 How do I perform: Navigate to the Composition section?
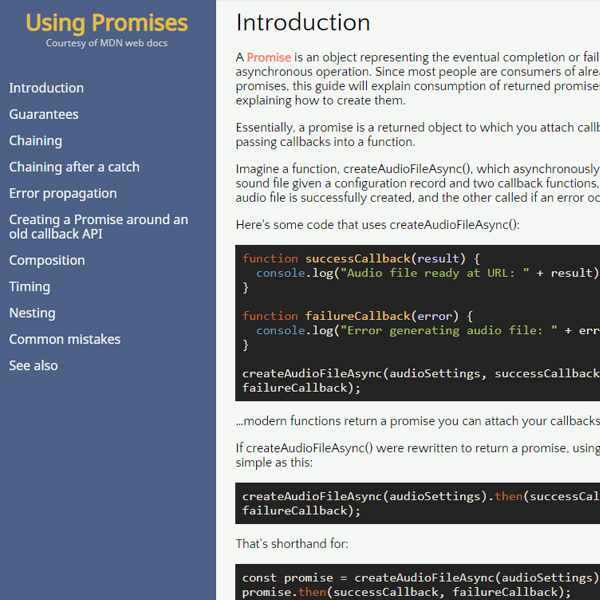click(47, 260)
